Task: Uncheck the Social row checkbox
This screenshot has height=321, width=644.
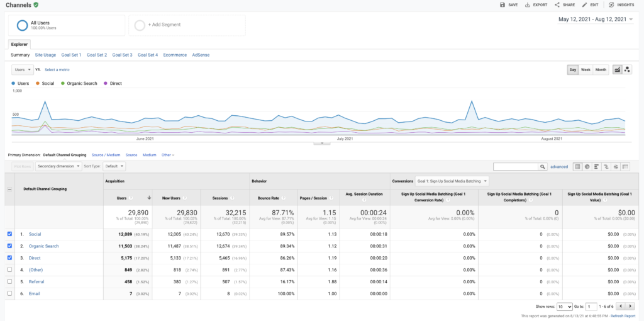Action: click(x=10, y=234)
